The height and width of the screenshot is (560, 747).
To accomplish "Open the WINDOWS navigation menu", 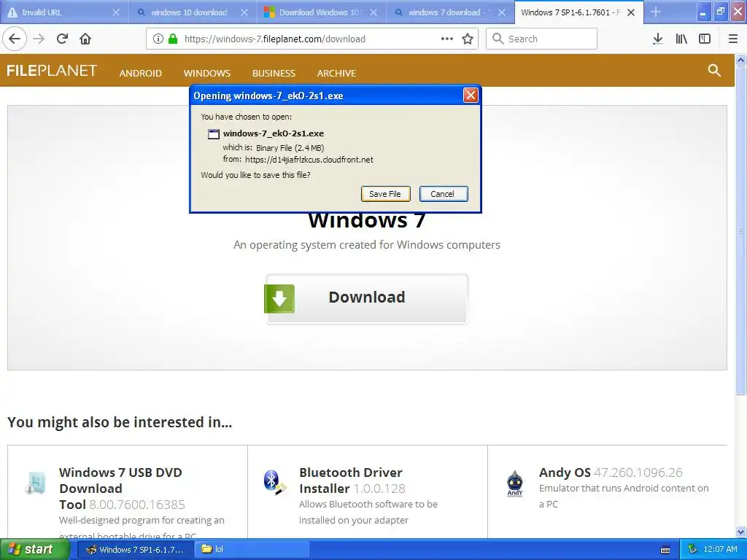I will 206,74.
